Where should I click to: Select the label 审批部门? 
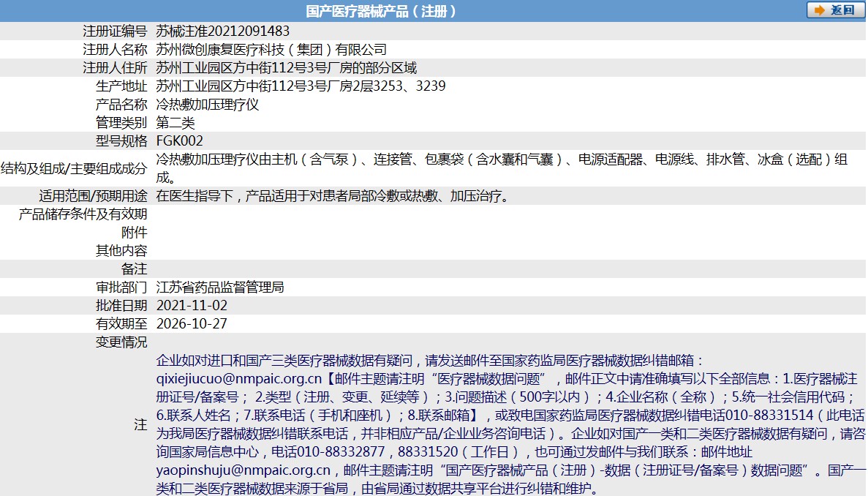pos(121,287)
